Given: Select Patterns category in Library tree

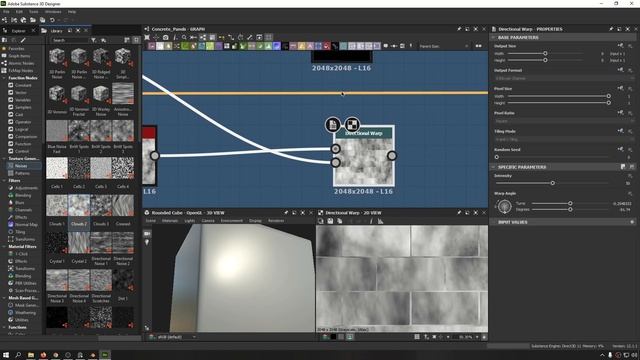Looking at the screenshot, I should coord(22,173).
